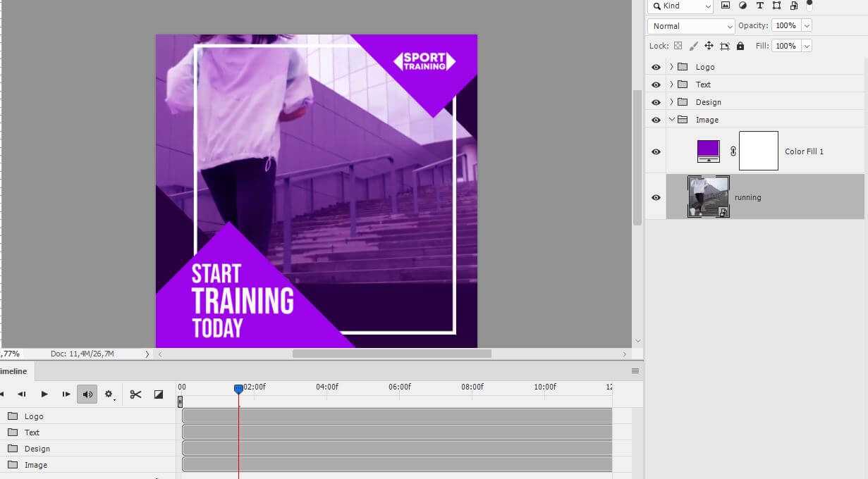Click the running layer thumbnail
868x479 pixels.
(x=708, y=197)
